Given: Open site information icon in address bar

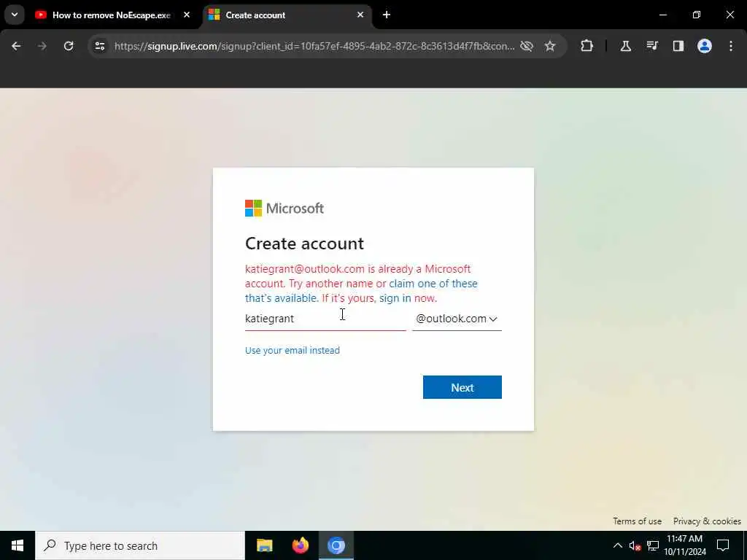Looking at the screenshot, I should 99,46.
